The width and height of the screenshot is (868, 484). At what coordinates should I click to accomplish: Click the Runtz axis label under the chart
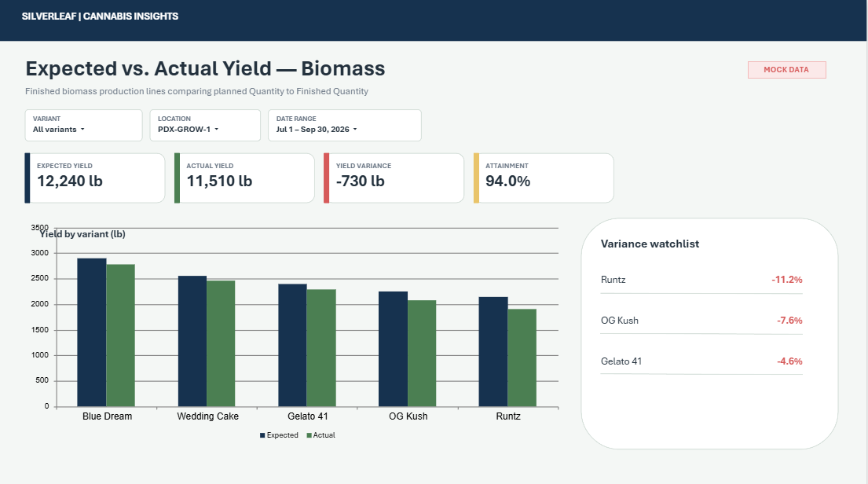point(508,416)
